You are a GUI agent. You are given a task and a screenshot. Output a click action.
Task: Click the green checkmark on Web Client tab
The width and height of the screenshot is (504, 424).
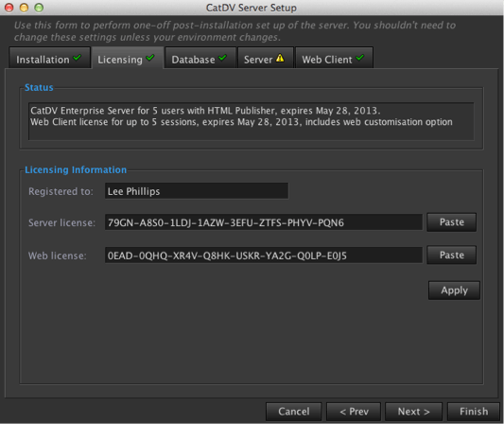(x=360, y=58)
